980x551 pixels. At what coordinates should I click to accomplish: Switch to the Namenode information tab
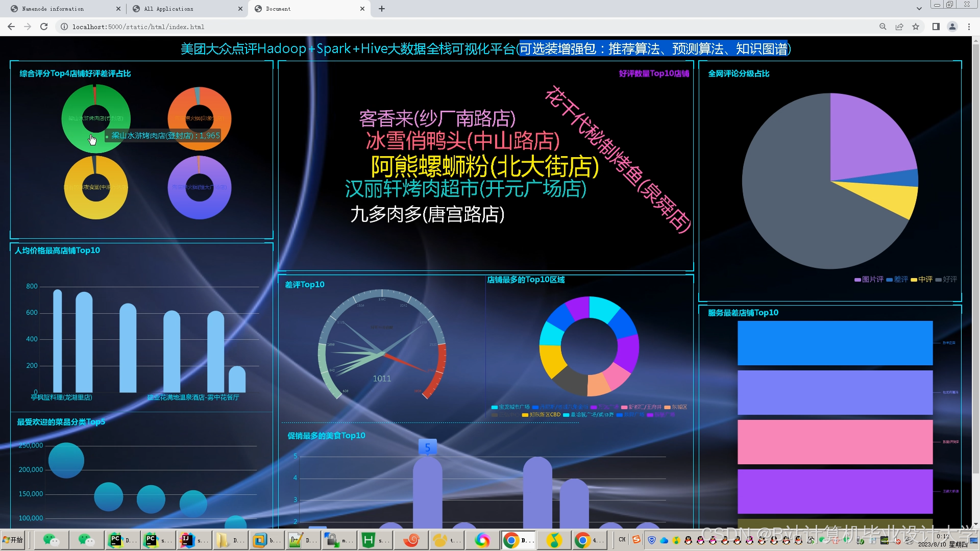[x=56, y=9]
